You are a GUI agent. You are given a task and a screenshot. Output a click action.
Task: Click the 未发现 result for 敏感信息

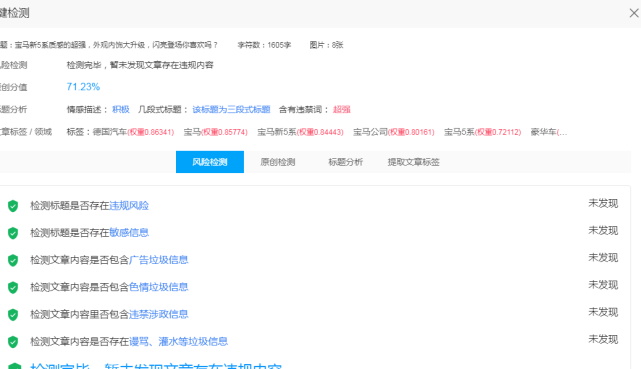point(603,230)
